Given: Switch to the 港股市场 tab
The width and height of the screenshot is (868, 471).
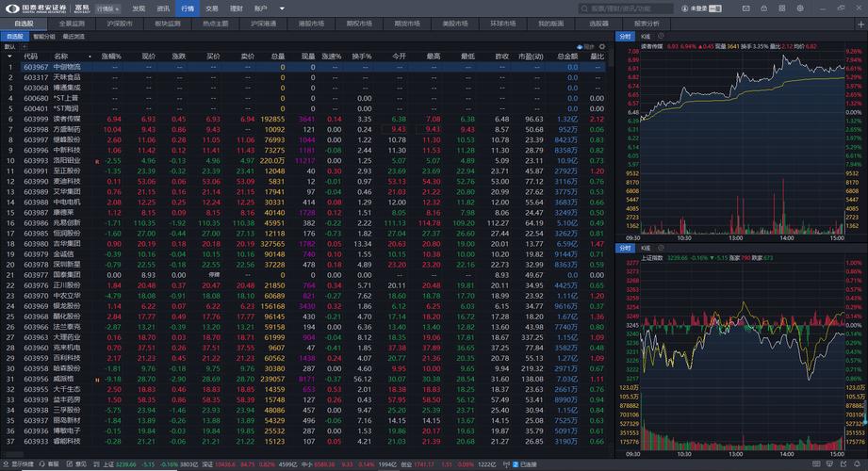Looking at the screenshot, I should [311, 24].
